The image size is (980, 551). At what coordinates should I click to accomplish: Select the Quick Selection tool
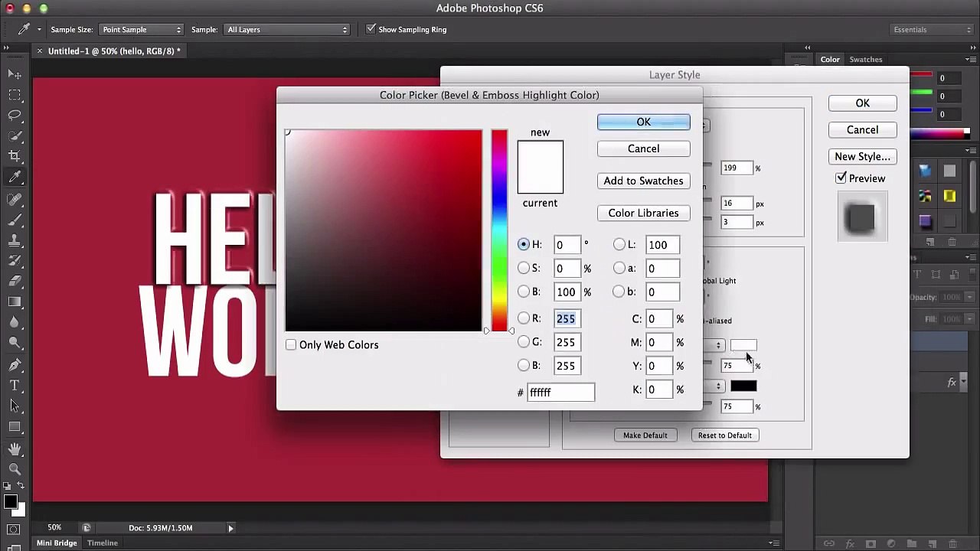pyautogui.click(x=15, y=136)
